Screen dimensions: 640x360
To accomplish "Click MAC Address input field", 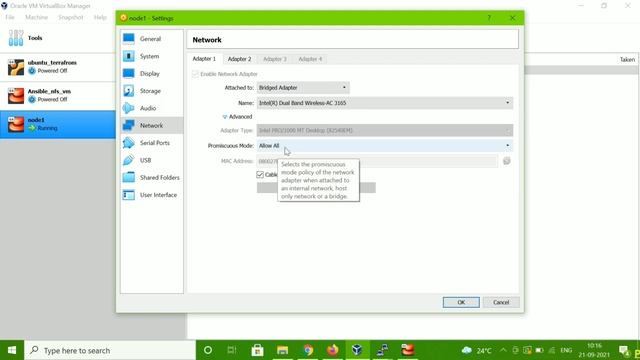I will coord(377,161).
